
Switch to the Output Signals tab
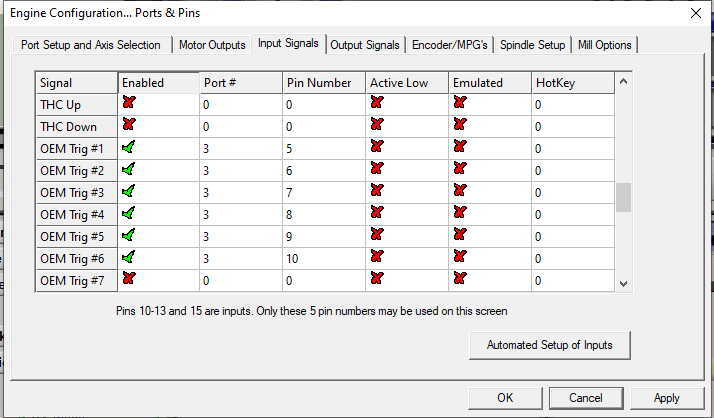pyautogui.click(x=365, y=45)
